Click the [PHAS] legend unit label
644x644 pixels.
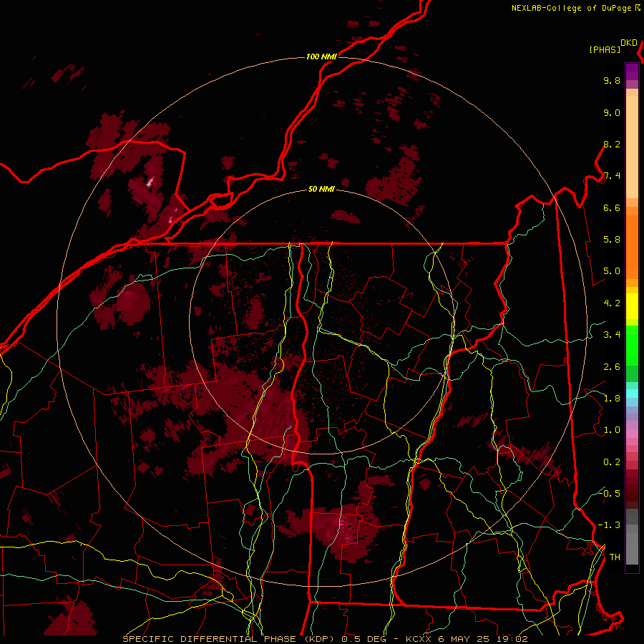tap(605, 49)
